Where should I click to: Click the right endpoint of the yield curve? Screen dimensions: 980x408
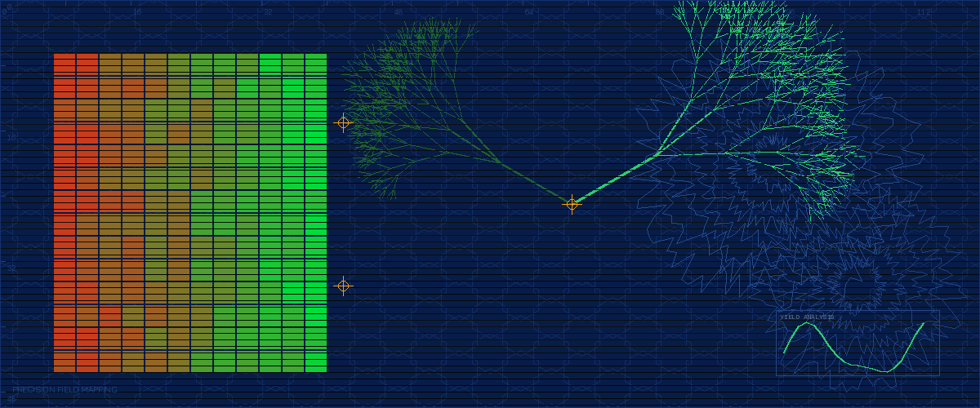(x=924, y=323)
